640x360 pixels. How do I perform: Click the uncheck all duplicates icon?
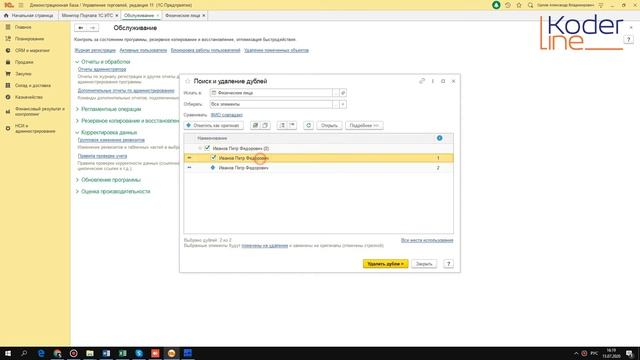pos(265,125)
